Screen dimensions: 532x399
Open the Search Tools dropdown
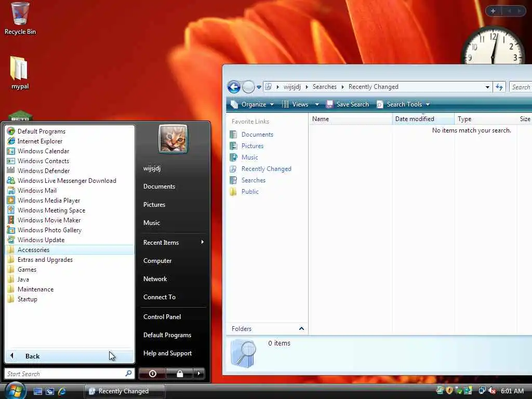click(x=404, y=104)
